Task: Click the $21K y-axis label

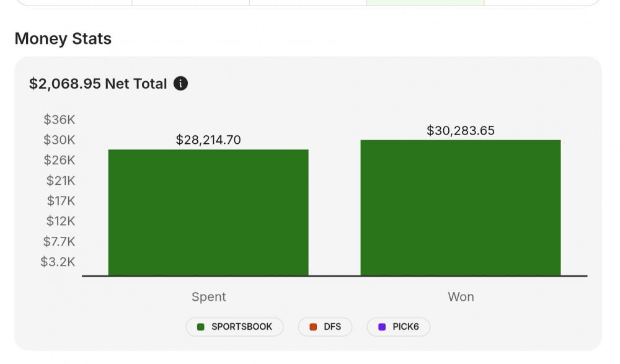Action: click(60, 180)
